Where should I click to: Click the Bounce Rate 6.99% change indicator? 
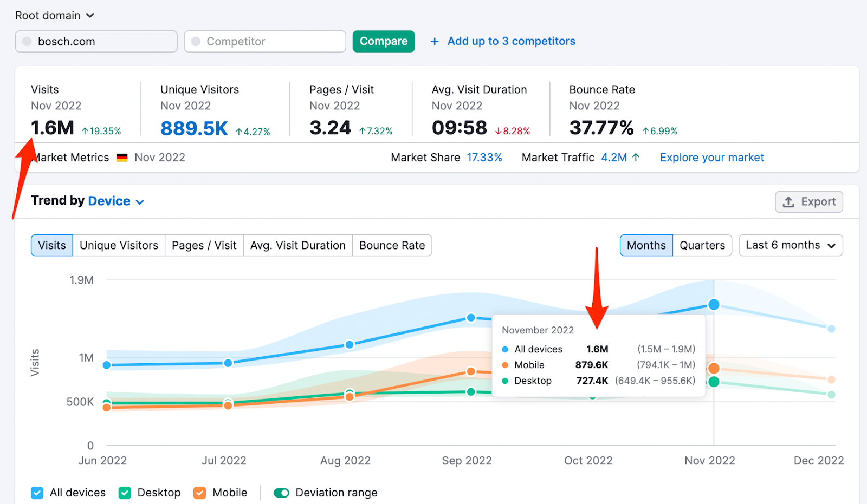pos(659,131)
